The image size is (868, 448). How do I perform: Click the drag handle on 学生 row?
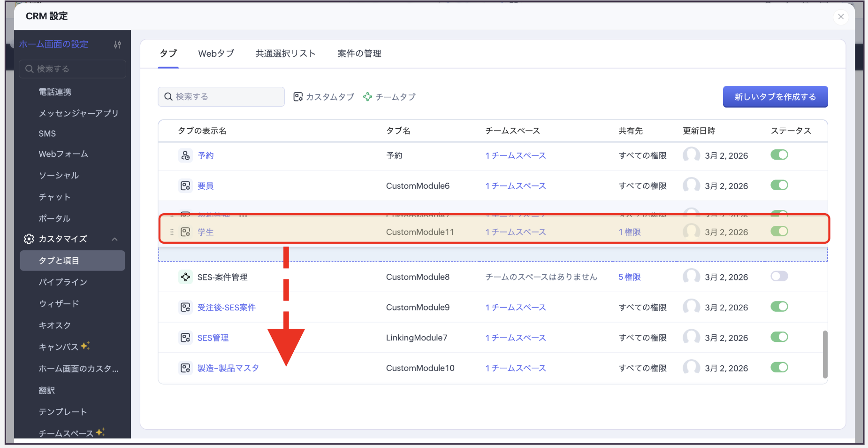pyautogui.click(x=172, y=232)
